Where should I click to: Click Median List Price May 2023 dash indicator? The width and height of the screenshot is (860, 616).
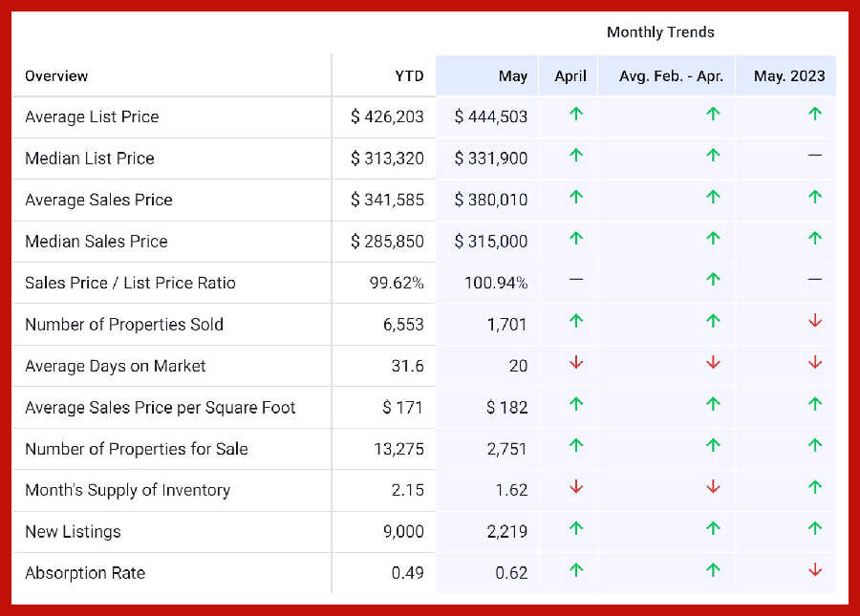click(814, 156)
